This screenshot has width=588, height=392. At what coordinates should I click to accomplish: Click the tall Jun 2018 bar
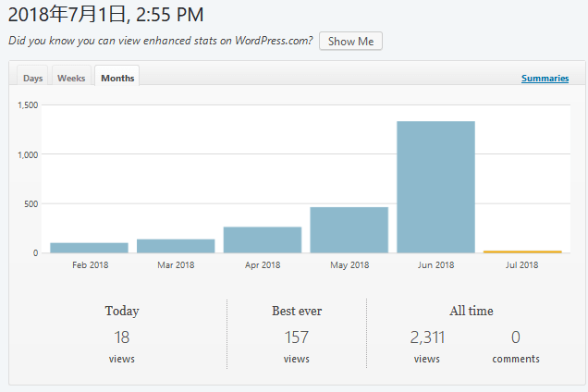tap(435, 187)
